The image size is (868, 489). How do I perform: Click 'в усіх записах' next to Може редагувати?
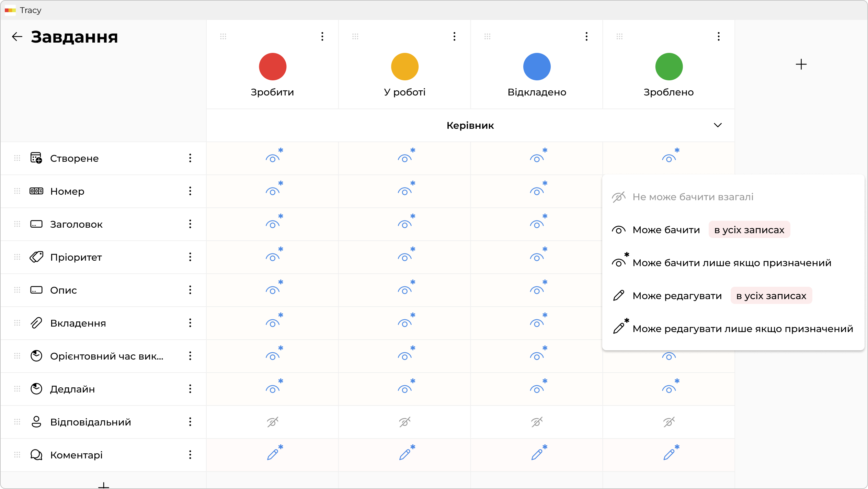tap(771, 296)
